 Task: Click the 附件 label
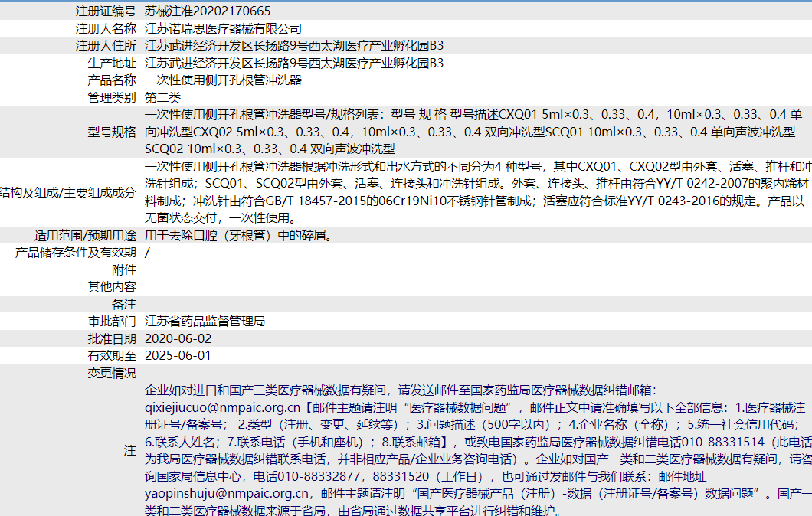coord(124,269)
